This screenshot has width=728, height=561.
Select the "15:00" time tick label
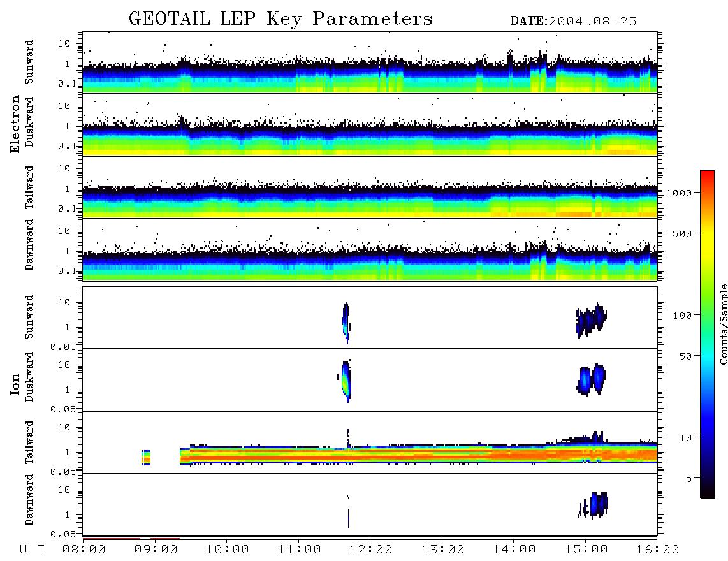(586, 550)
